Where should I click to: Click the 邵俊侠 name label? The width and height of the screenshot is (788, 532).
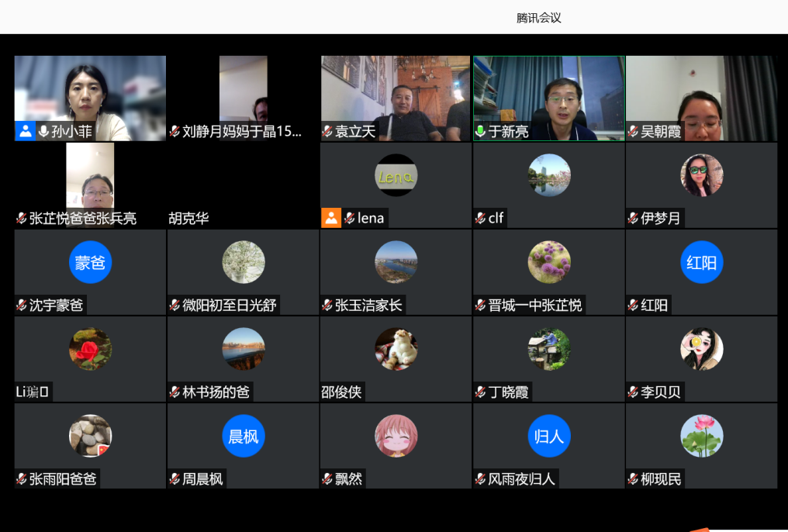coord(342,392)
